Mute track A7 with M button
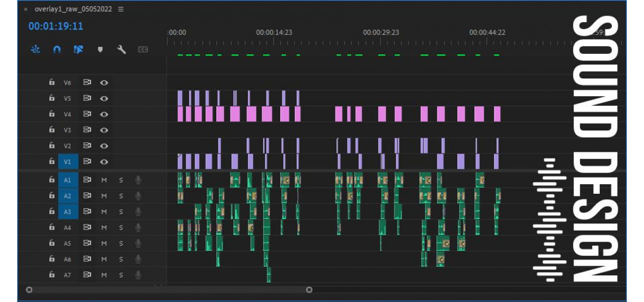 [x=104, y=275]
